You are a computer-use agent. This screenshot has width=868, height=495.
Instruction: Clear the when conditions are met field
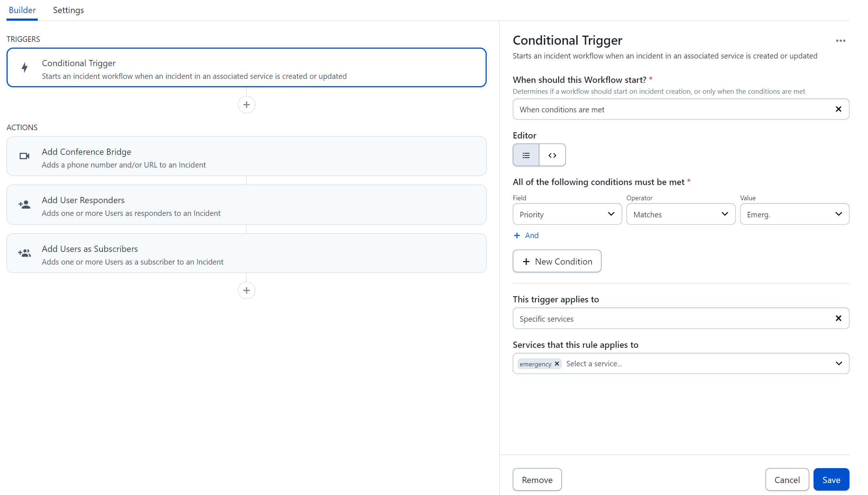point(839,109)
